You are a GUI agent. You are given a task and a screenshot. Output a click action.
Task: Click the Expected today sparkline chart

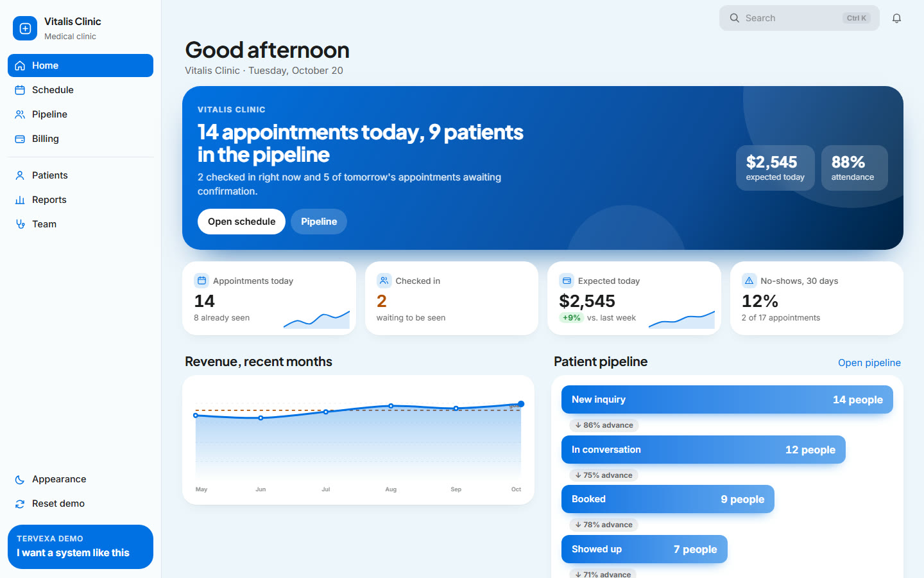click(x=681, y=319)
